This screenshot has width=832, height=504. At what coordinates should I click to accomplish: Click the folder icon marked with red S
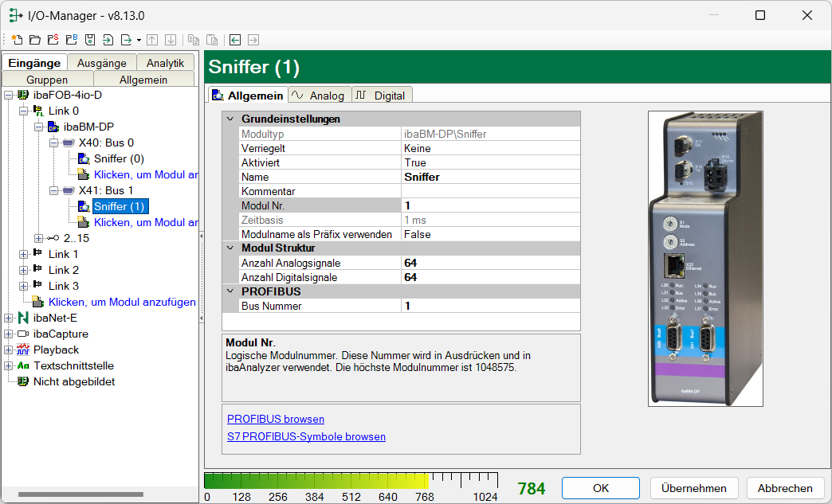pos(53,40)
